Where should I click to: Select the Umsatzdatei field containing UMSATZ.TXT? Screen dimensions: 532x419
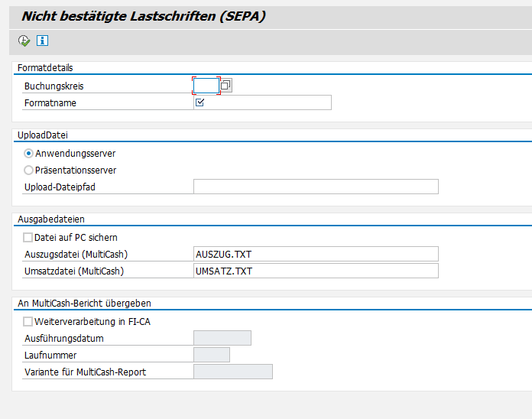tap(316, 271)
